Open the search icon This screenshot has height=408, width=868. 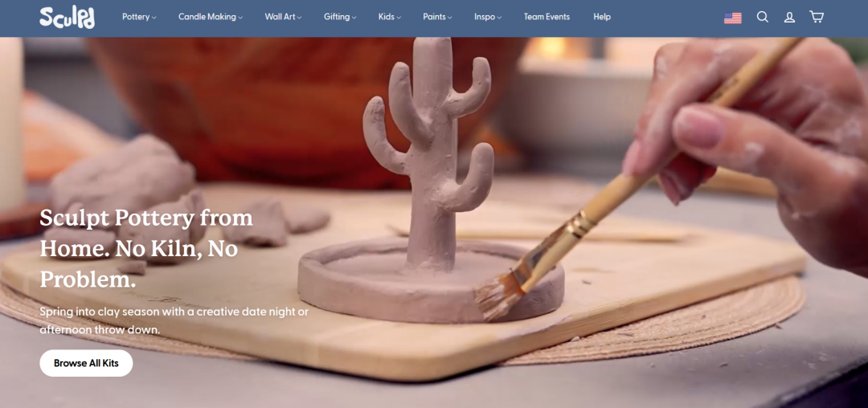click(763, 17)
